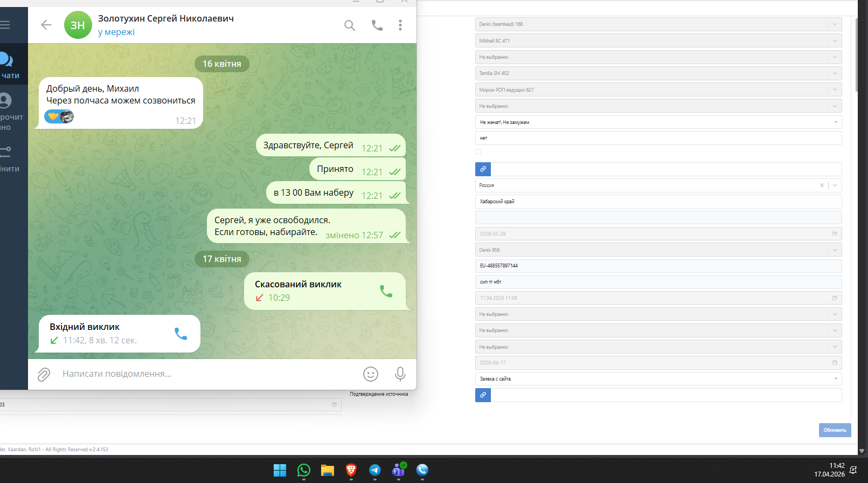
Task: Click the message 'в 13 00 Вам наберу'
Action: tap(337, 193)
